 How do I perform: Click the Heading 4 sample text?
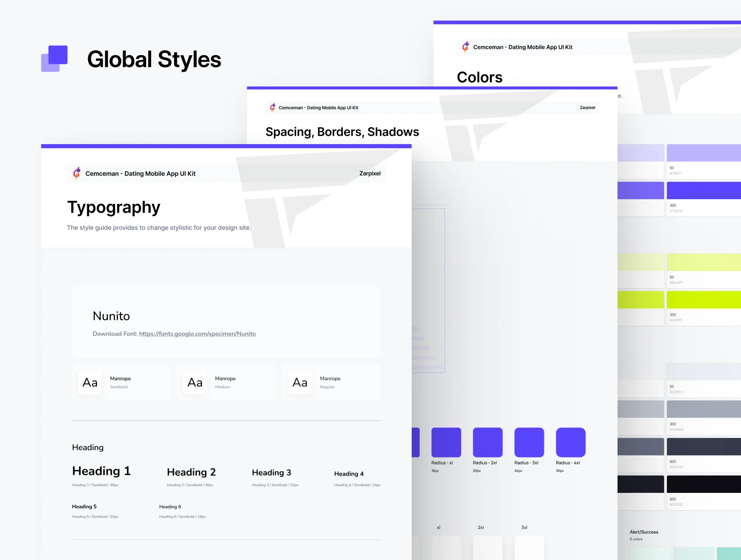tap(349, 474)
